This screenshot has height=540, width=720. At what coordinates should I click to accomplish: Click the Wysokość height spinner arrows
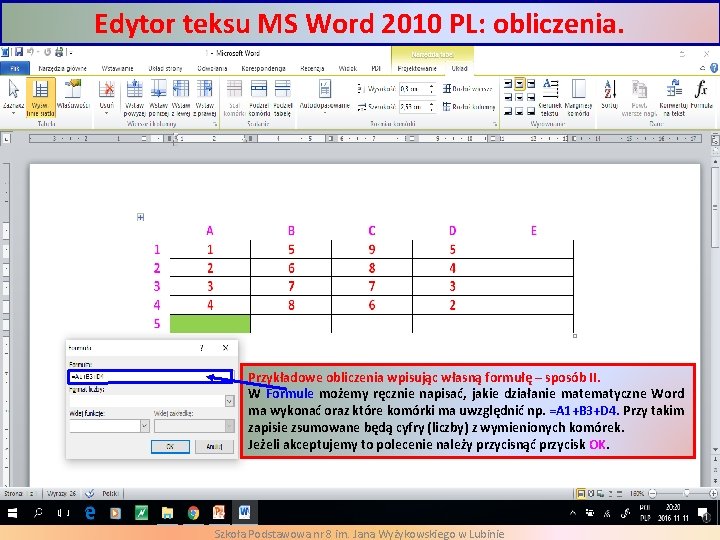pyautogui.click(x=431, y=89)
